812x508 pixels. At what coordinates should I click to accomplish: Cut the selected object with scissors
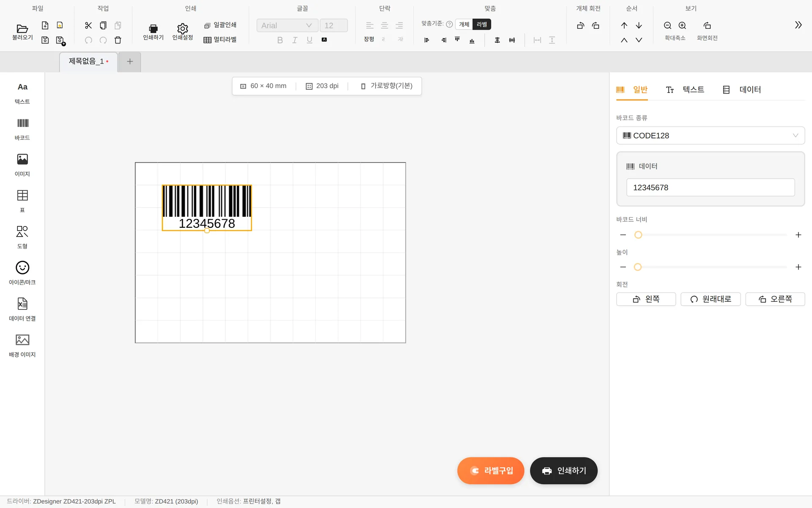pos(88,25)
